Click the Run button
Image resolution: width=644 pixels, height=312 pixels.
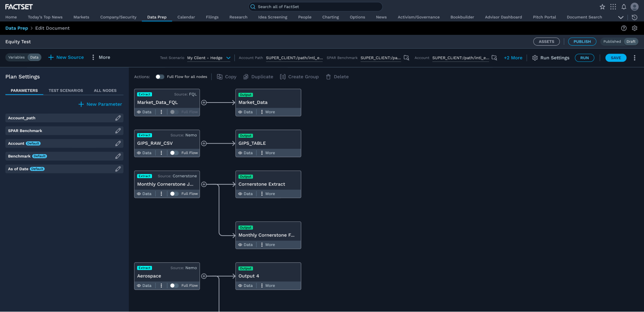(584, 58)
